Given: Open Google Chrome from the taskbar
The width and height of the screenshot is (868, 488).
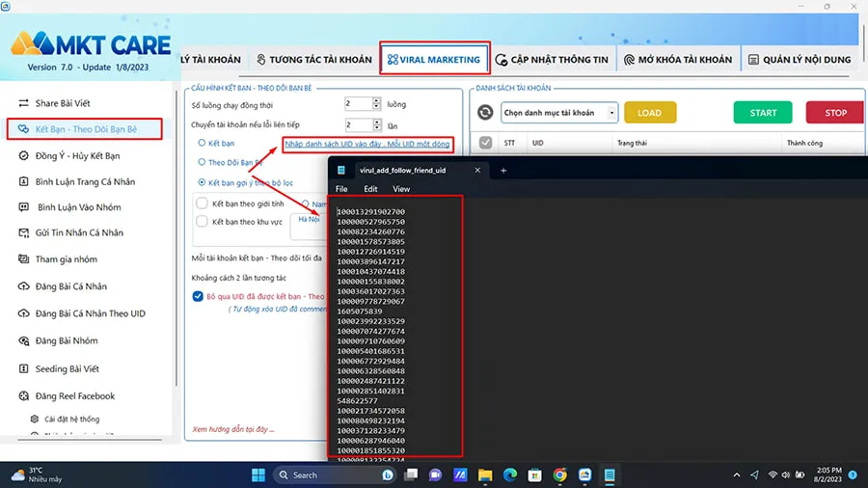Looking at the screenshot, I should coord(559,474).
